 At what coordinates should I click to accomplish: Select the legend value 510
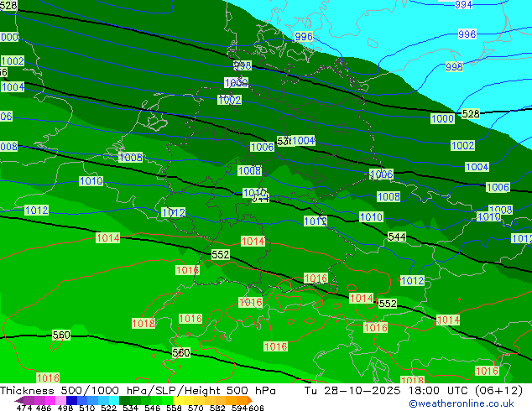tap(87, 408)
